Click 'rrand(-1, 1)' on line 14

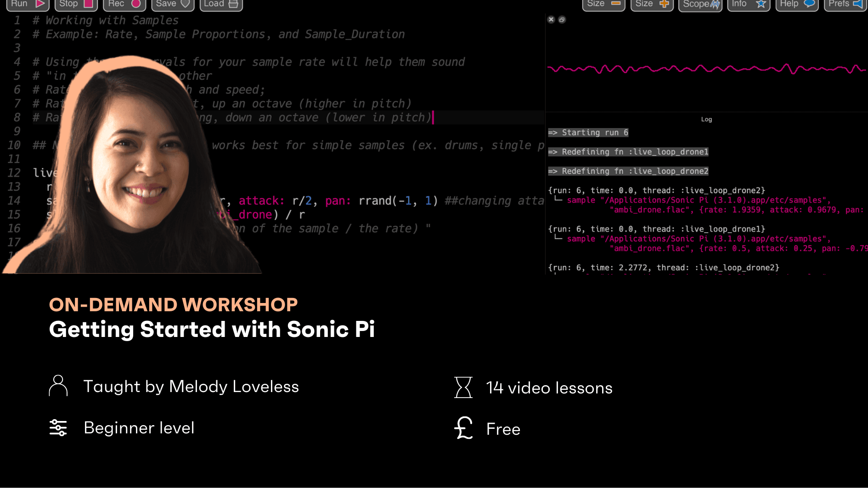(398, 201)
